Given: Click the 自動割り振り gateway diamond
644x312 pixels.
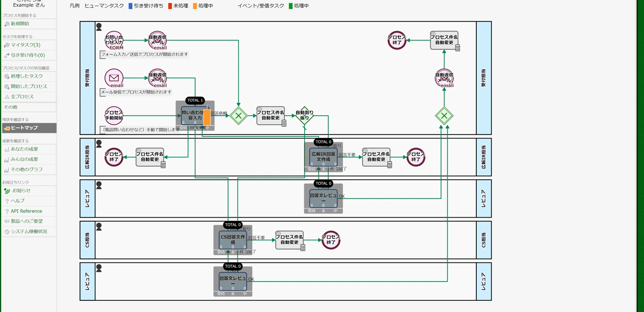Looking at the screenshot, I should [305, 116].
